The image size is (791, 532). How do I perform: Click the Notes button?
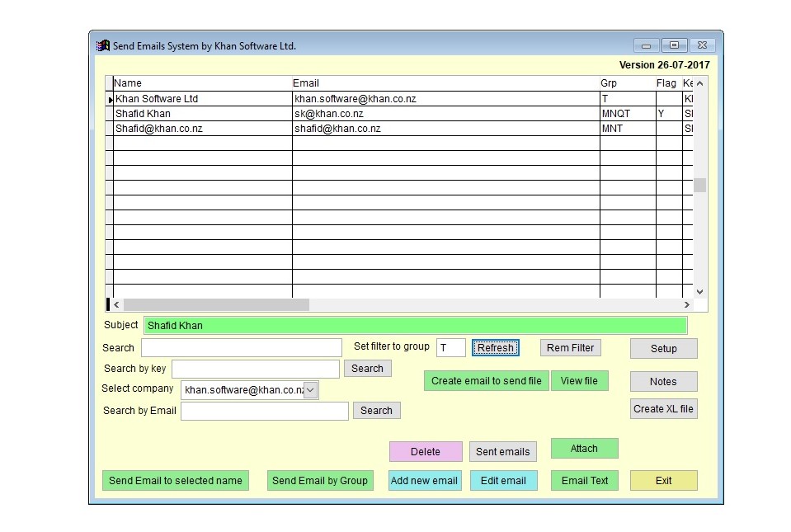point(663,382)
